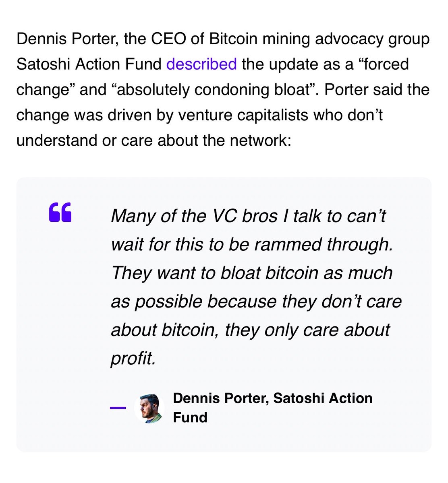
Task: Click "Satoshi Action Fund" in the intro paragraph
Action: tap(89, 64)
